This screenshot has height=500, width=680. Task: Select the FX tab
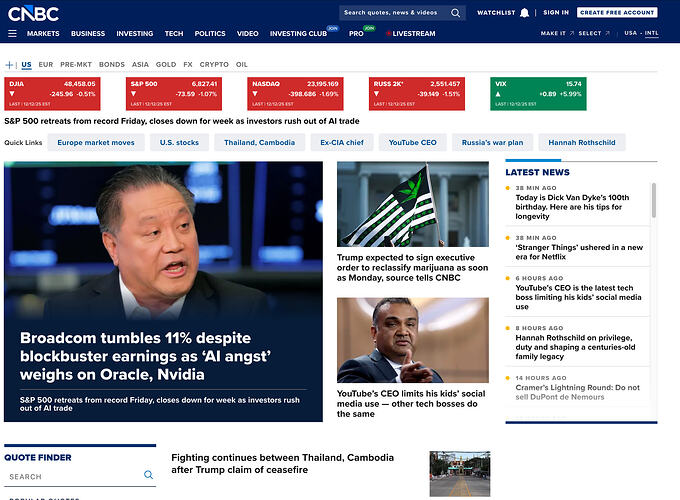[188, 65]
